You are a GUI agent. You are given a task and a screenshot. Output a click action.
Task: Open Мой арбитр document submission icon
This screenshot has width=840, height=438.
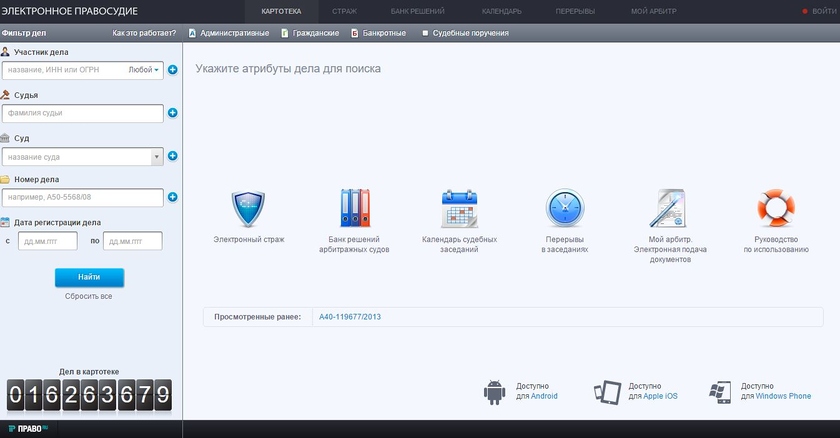[669, 210]
